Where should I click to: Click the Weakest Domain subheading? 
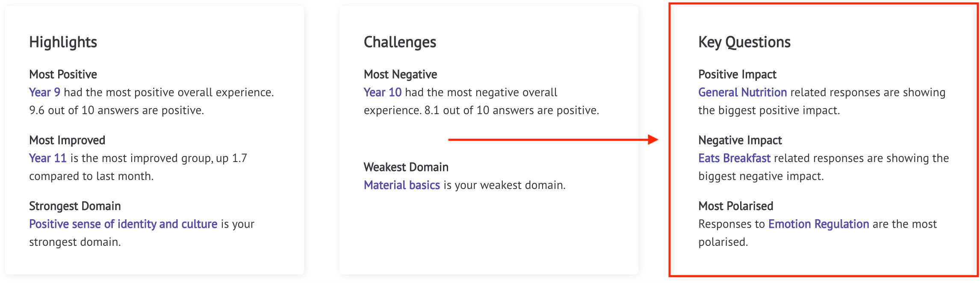[x=406, y=167]
